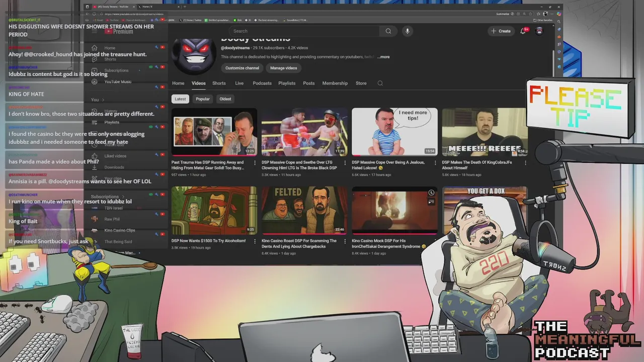Open the Home / Twitter bookmark
This screenshot has width=644, height=362.
(191, 20)
